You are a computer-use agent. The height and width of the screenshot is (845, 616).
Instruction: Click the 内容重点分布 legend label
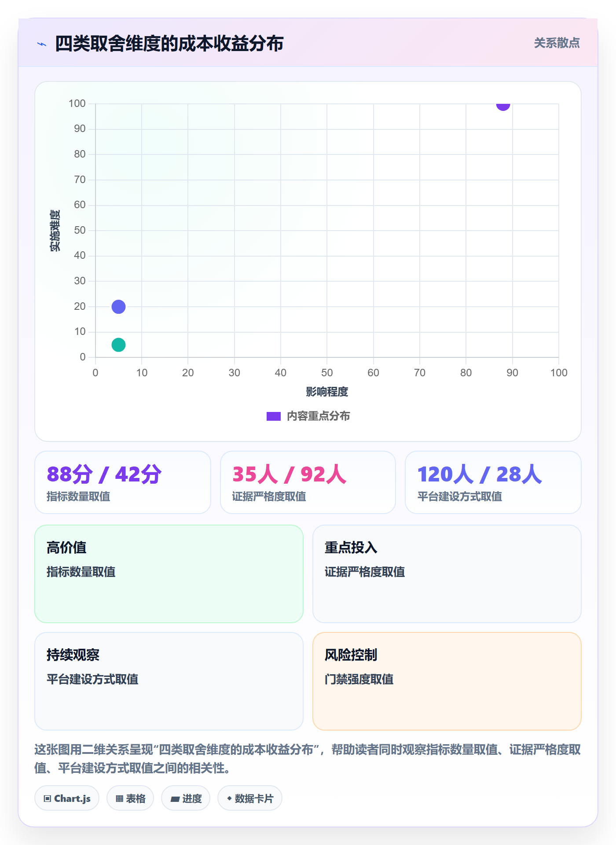(318, 416)
